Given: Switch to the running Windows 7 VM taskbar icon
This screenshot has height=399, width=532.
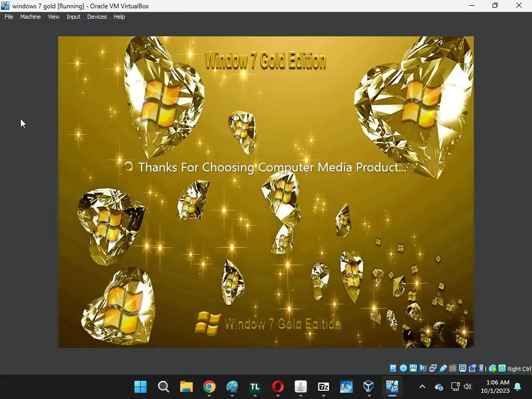Looking at the screenshot, I should (392, 387).
